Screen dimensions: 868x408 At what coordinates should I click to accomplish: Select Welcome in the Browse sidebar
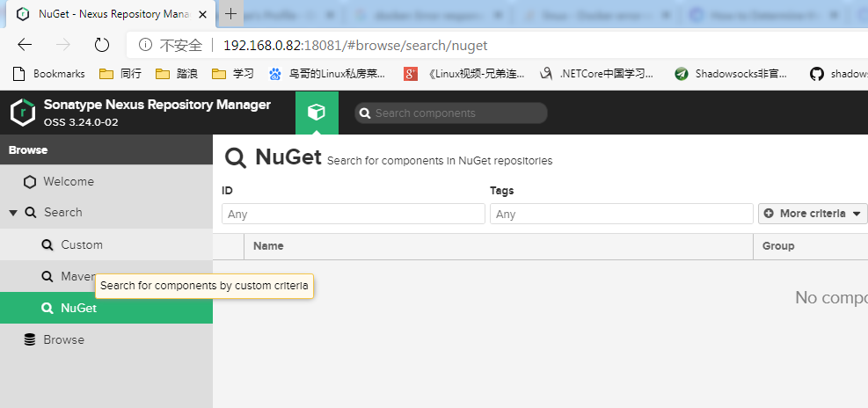click(x=106, y=182)
